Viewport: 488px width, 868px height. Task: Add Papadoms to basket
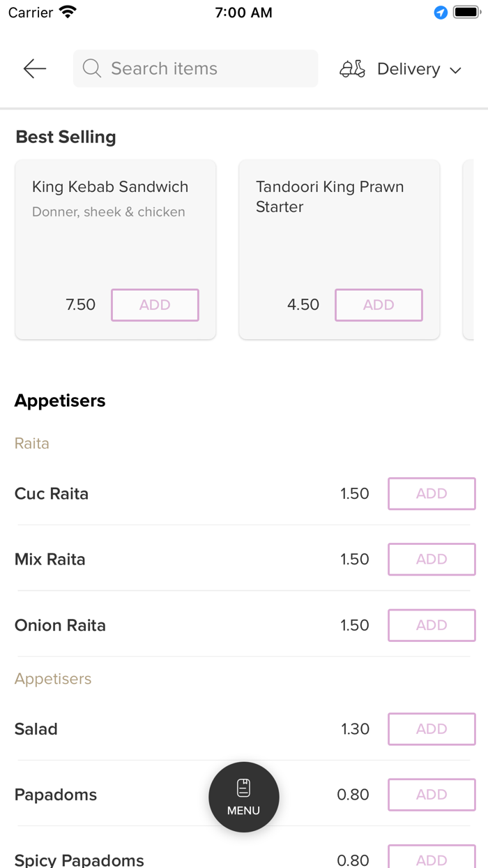432,795
